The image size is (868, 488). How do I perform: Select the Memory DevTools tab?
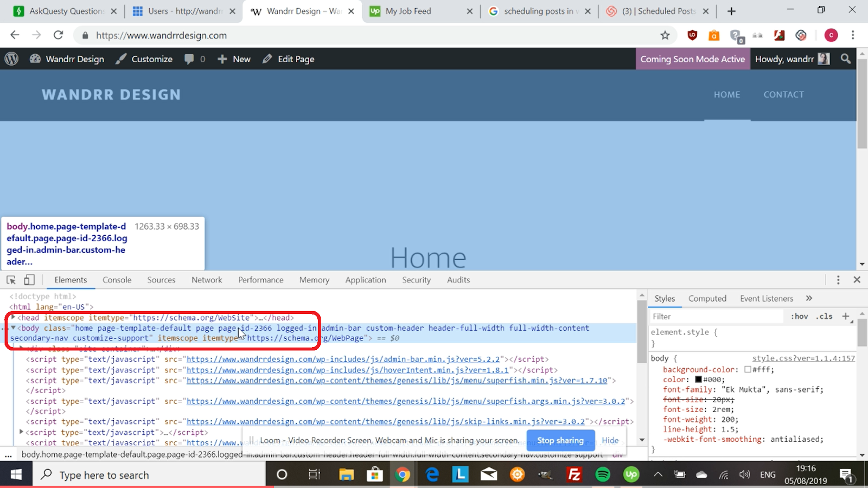click(x=314, y=280)
